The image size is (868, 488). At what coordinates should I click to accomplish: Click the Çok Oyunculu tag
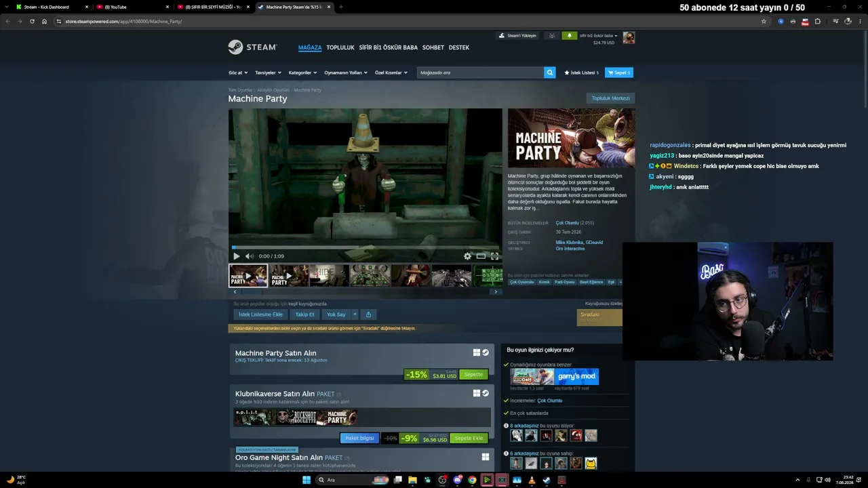(x=522, y=282)
